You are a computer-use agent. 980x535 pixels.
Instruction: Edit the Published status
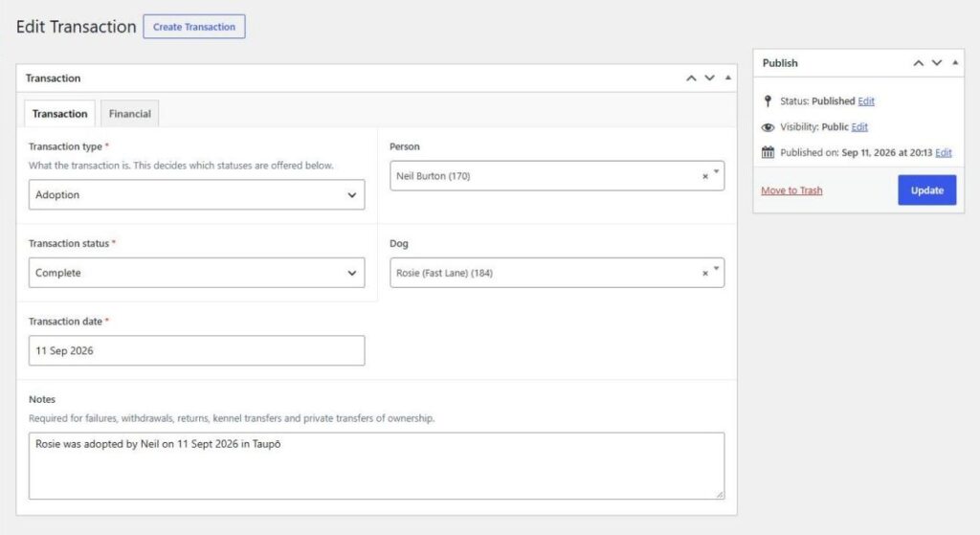coord(865,101)
